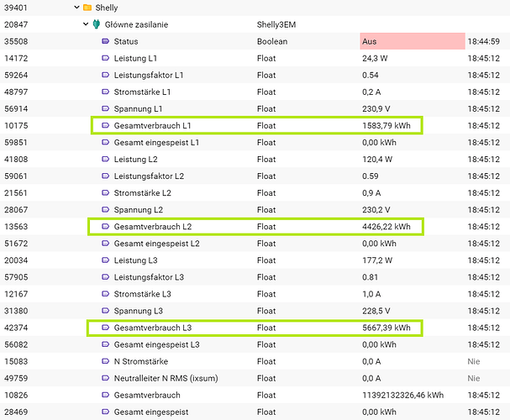This screenshot has width=510, height=420.
Task: Select the Leistung L3 variable
Action: click(x=135, y=260)
